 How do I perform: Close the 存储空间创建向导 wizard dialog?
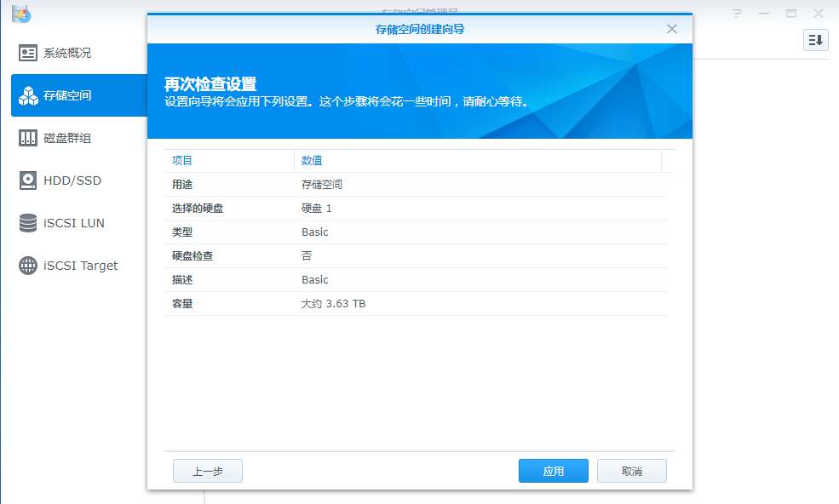(671, 29)
